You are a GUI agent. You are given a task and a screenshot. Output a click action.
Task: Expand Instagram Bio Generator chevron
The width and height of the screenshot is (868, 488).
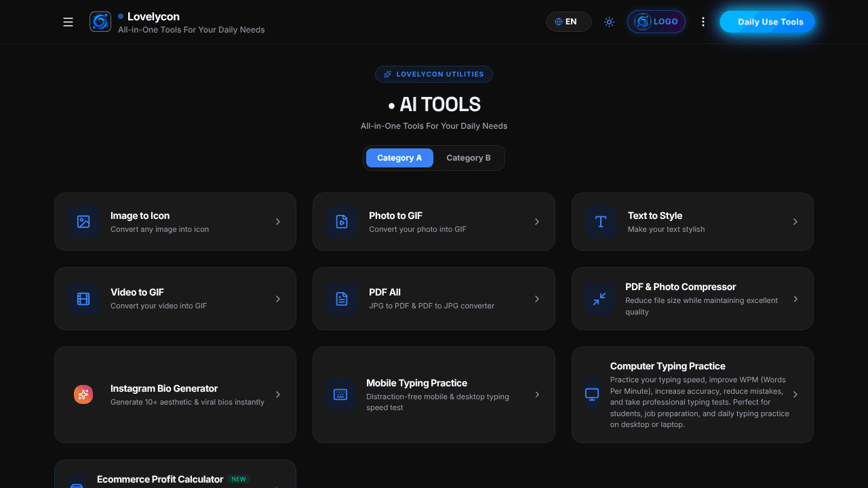278,394
